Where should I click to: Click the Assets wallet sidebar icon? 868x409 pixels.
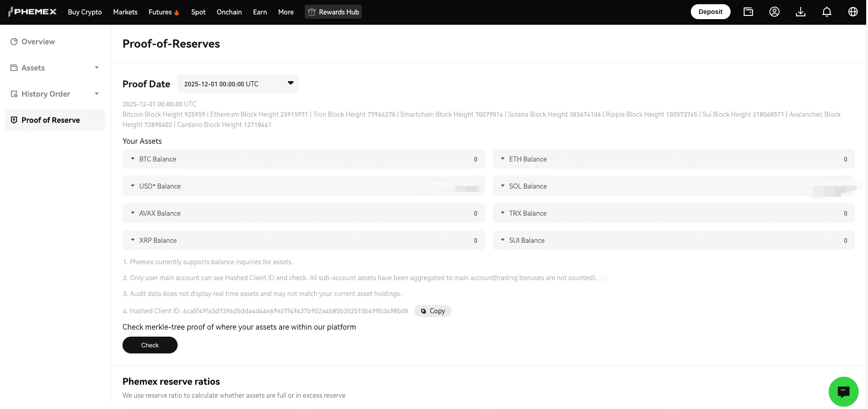(x=14, y=68)
